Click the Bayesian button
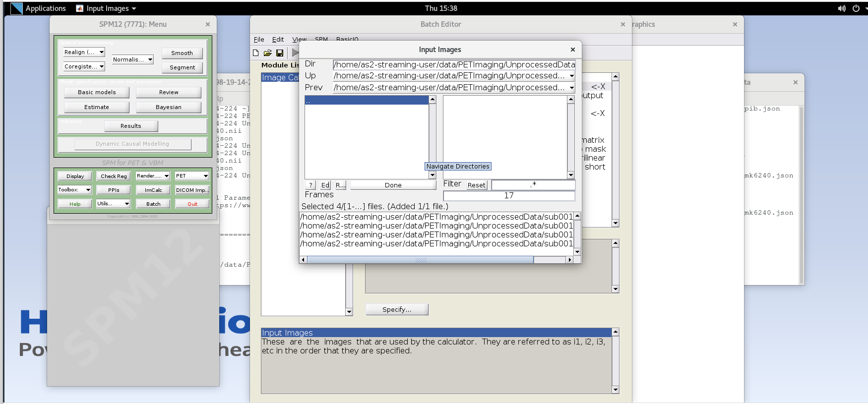Screen dimensions: 868x404 coord(169,107)
